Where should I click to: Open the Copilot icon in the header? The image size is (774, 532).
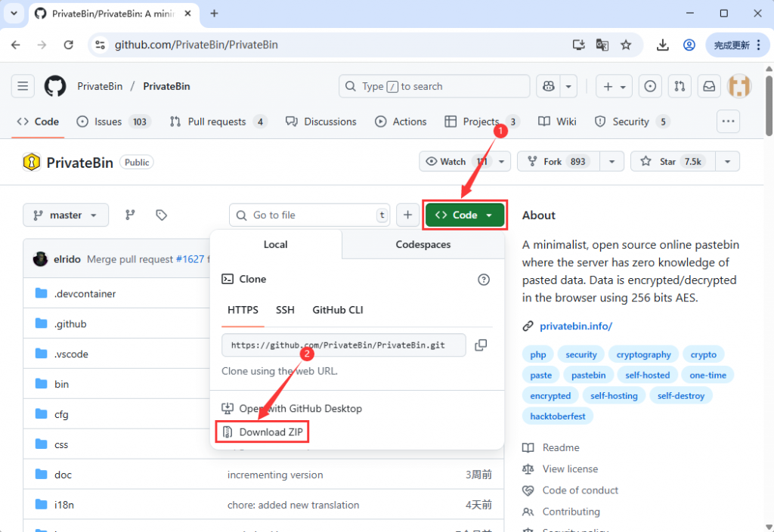[x=548, y=86]
